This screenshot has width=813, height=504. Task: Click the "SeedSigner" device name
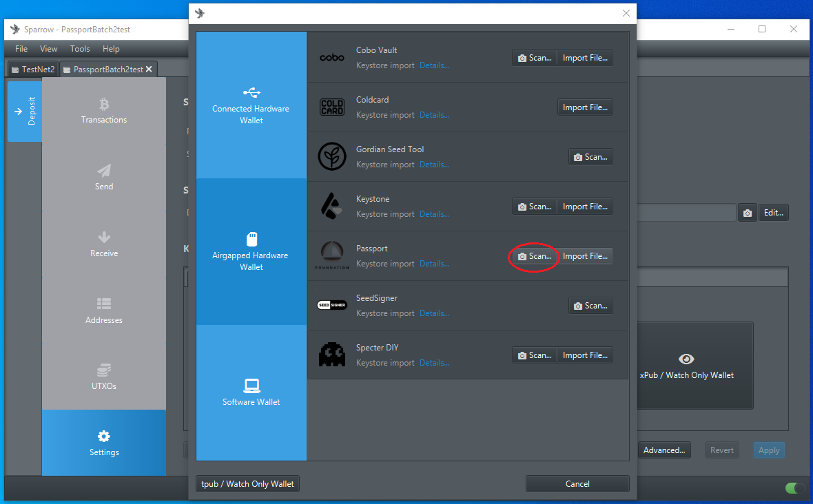tap(376, 298)
